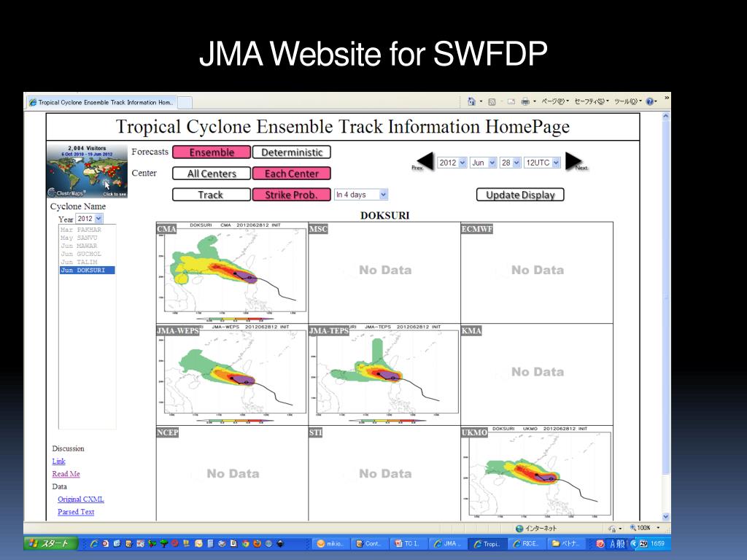Viewport: 747px width, 560px height.
Task: Open the Read Me link
Action: tap(66, 474)
